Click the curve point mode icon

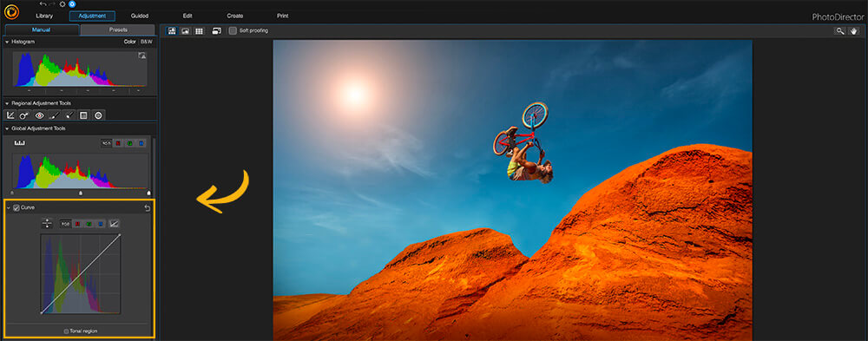tap(114, 224)
